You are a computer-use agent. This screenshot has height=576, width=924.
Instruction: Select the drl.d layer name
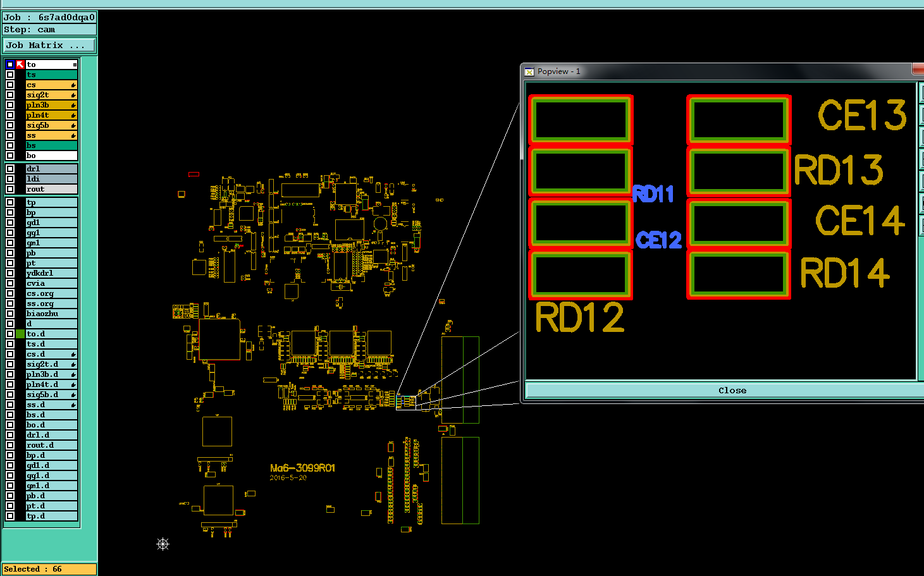(x=51, y=435)
